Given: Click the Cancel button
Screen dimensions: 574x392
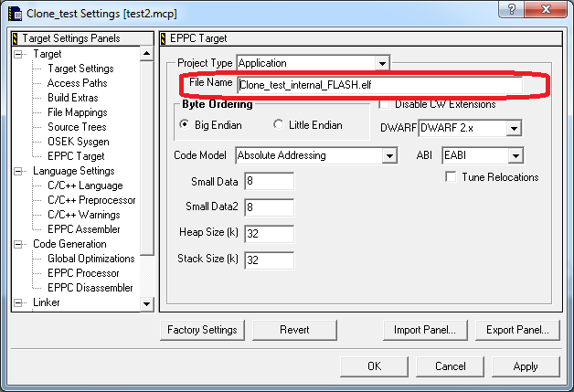Looking at the screenshot, I should click(451, 366).
